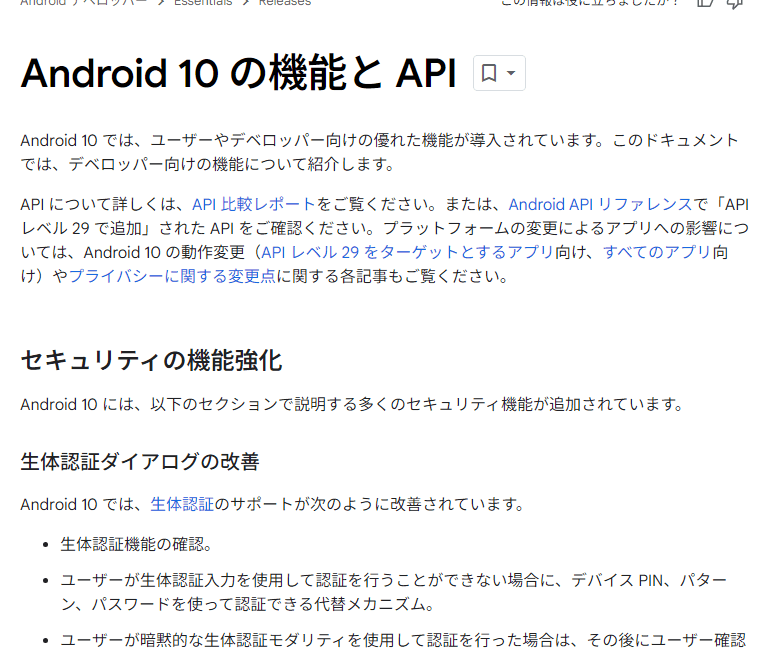
Task: Click the Android デベロッパー breadcrumb
Action: tap(84, 2)
